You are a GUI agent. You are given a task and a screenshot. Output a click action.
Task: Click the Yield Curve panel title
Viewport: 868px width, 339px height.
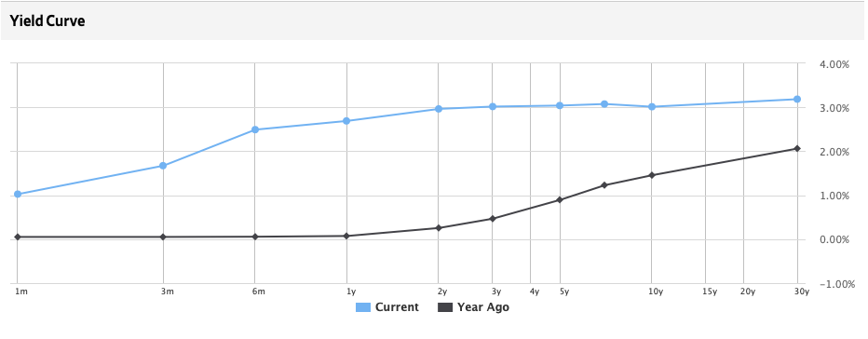pos(47,21)
